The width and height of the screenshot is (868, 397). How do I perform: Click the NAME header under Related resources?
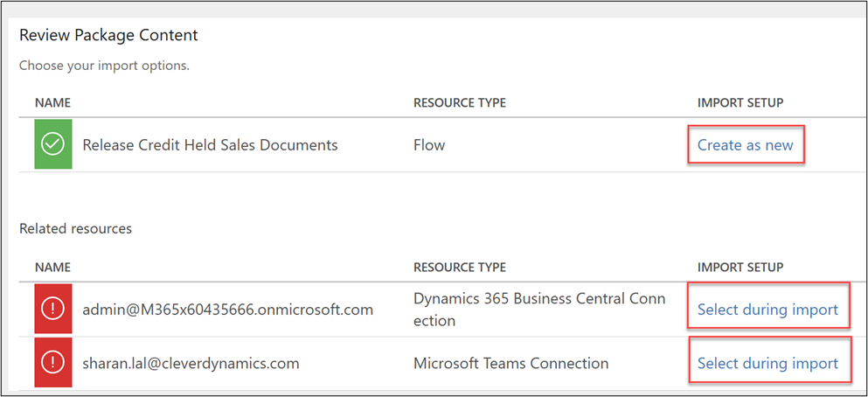click(52, 267)
